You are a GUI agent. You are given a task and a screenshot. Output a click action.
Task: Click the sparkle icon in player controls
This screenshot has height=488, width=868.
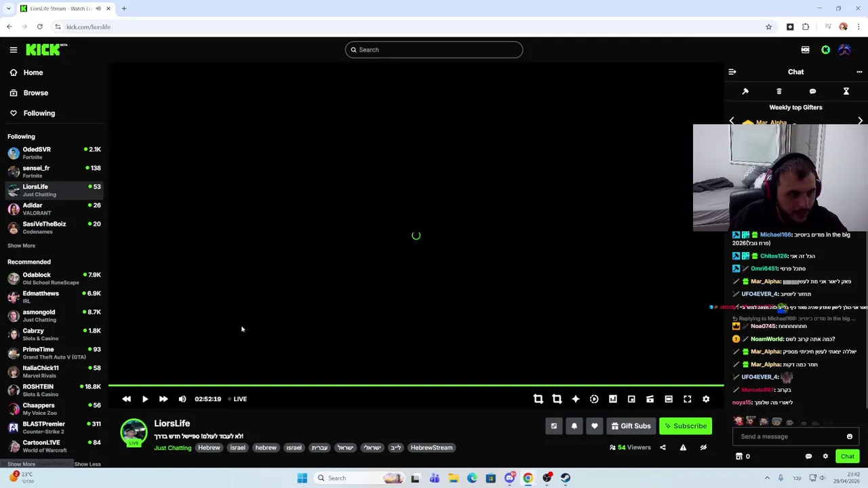(576, 399)
